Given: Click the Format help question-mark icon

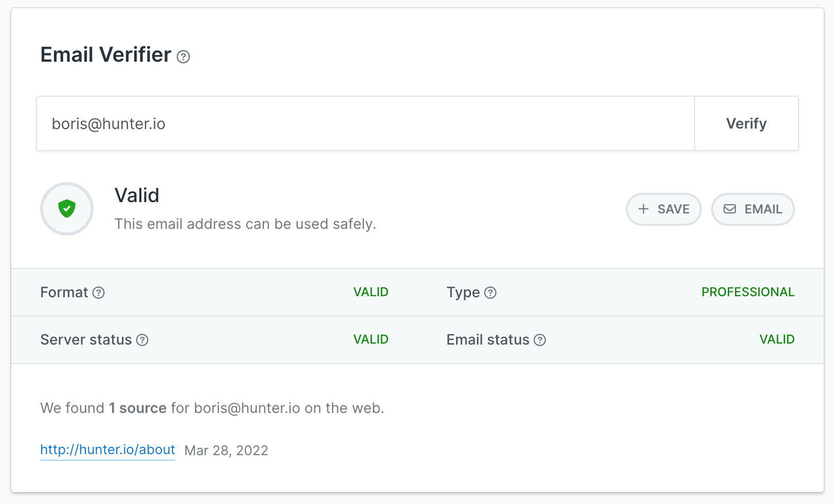Looking at the screenshot, I should click(99, 293).
